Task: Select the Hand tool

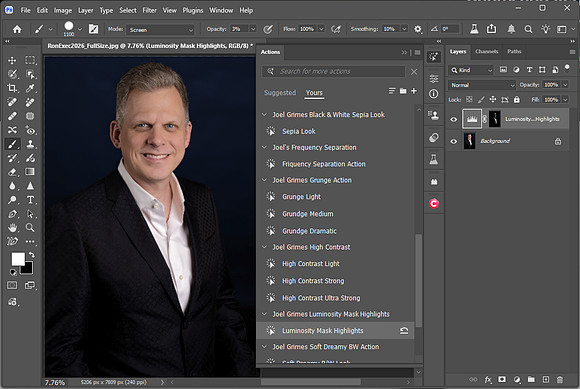Action: pos(12,228)
